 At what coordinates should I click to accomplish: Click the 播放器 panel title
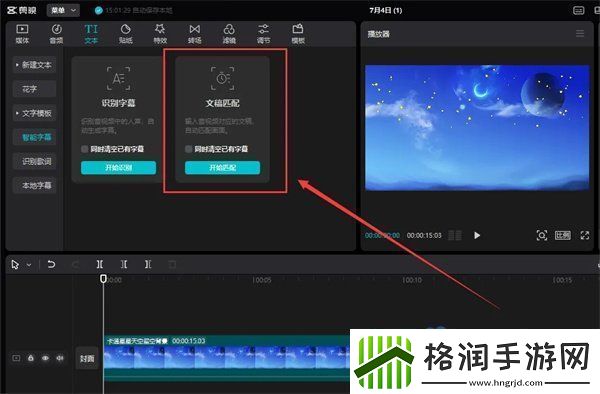point(378,34)
